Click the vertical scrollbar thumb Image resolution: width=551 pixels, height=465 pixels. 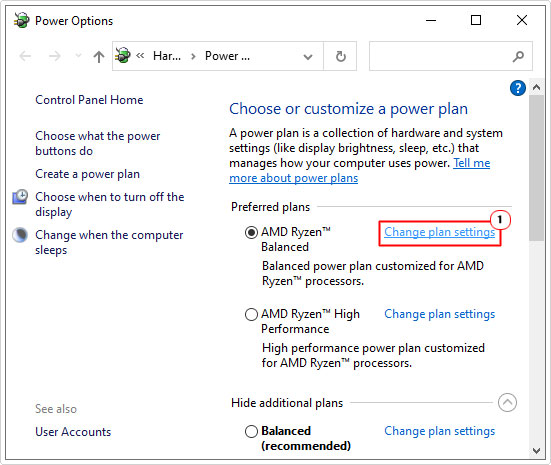click(x=536, y=168)
